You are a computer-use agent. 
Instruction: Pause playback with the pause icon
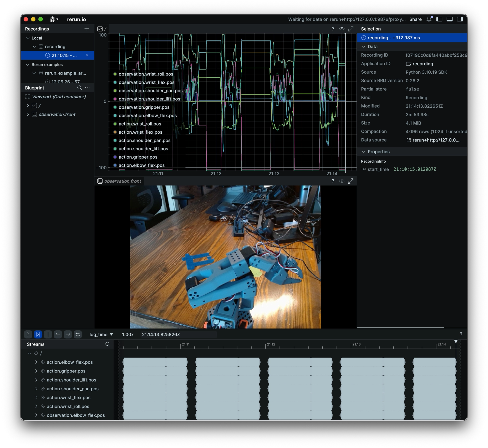point(48,334)
